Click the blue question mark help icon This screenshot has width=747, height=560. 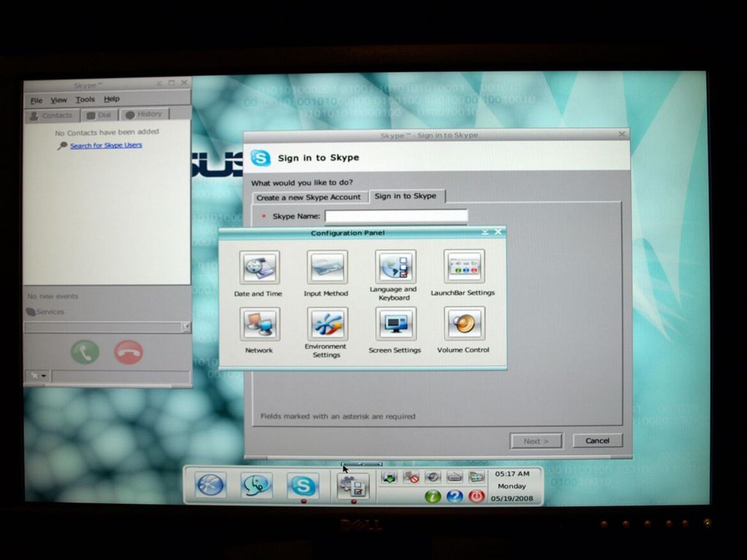pos(454,497)
